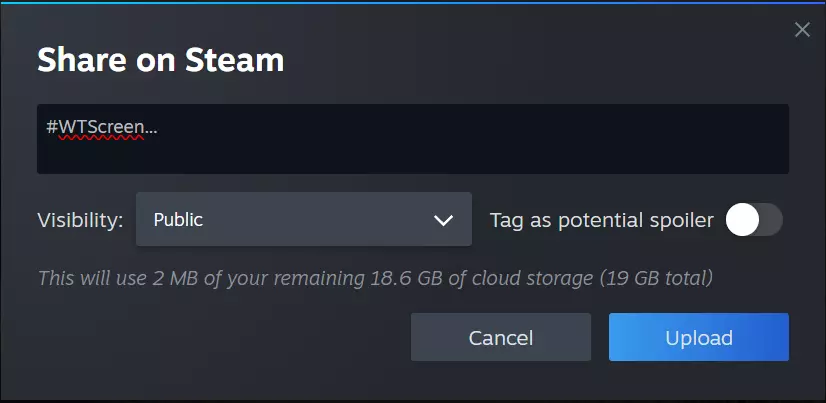Open the Visibility dropdown

[303, 220]
